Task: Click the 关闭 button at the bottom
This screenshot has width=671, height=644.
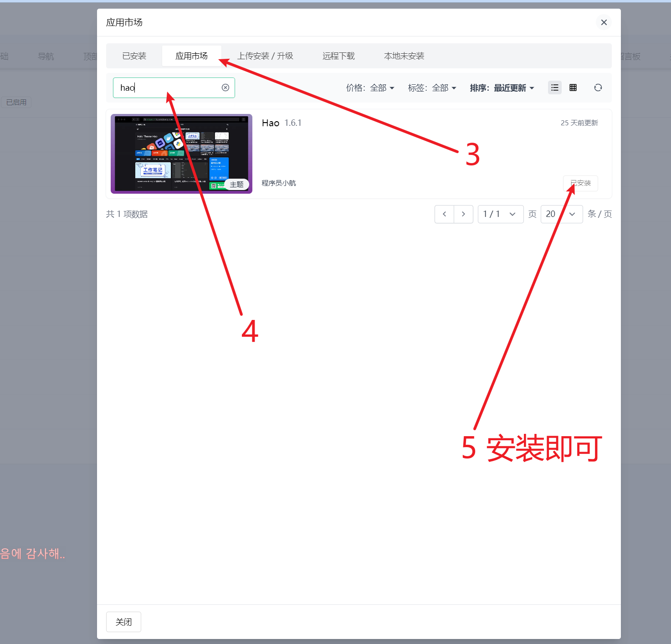Action: 123,622
